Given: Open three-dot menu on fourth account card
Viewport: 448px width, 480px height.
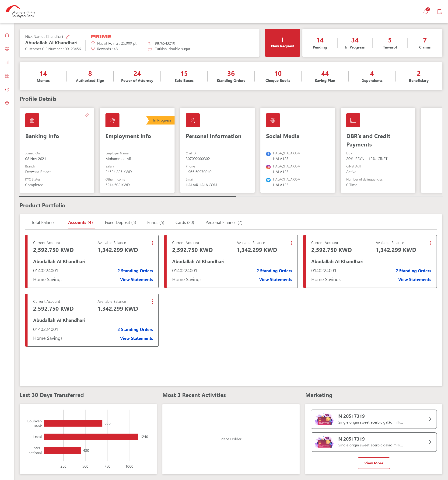Looking at the screenshot, I should (152, 302).
